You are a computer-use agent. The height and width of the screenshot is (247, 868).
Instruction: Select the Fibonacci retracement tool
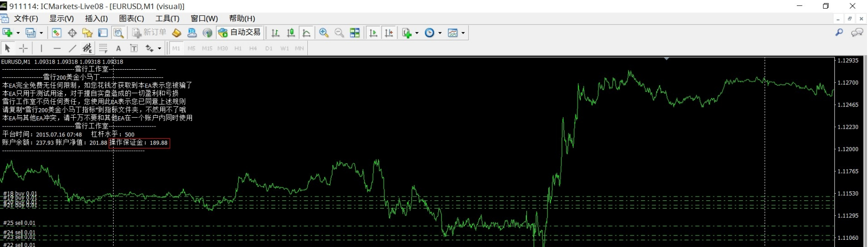coord(103,48)
